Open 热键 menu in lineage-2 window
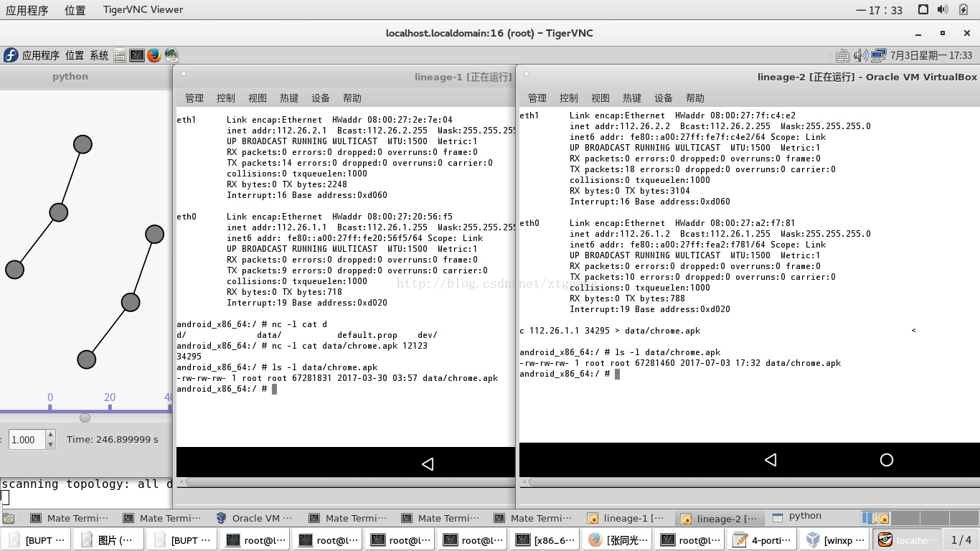This screenshot has width=980, height=551. coord(632,98)
